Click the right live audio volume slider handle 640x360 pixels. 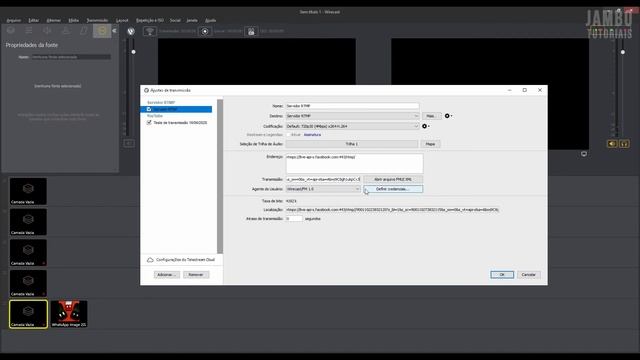pyautogui.click(x=622, y=52)
